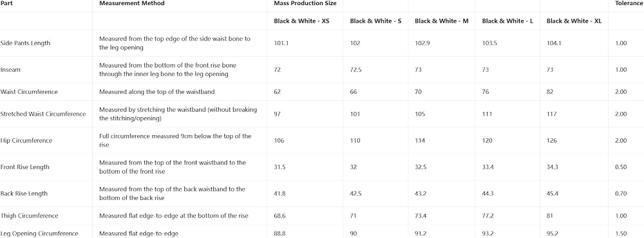The height and width of the screenshot is (238, 644).
Task: Select the Back Rise Length row label
Action: [x=24, y=194]
